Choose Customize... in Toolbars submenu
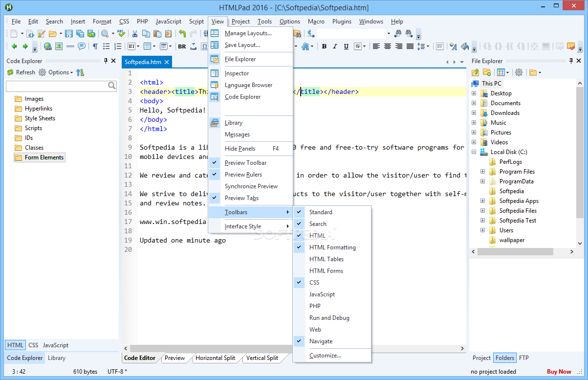 332,356
